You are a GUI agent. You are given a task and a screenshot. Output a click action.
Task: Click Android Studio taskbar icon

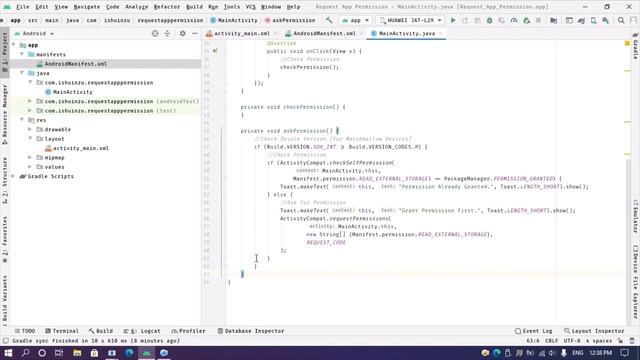tap(147, 353)
